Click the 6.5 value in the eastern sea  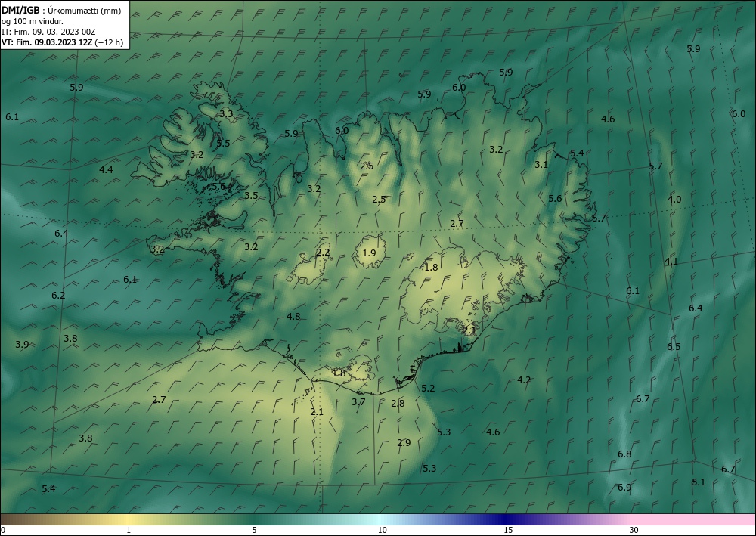click(674, 347)
